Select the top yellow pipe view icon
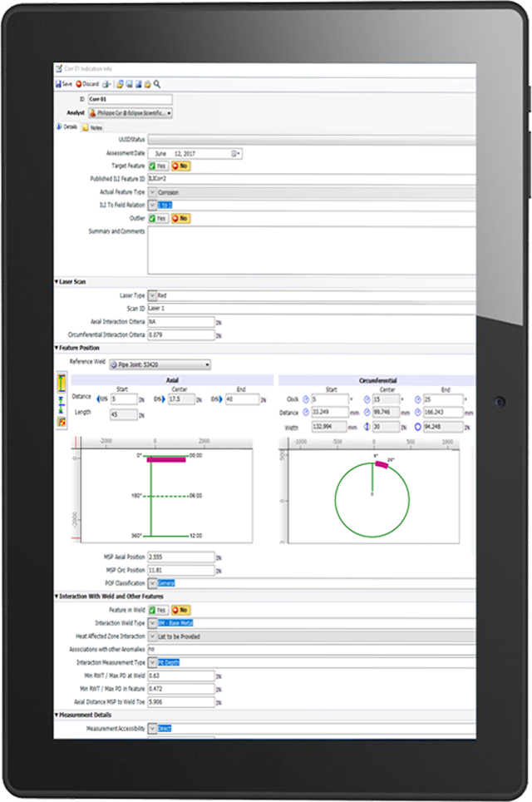532x802 pixels. click(x=62, y=383)
